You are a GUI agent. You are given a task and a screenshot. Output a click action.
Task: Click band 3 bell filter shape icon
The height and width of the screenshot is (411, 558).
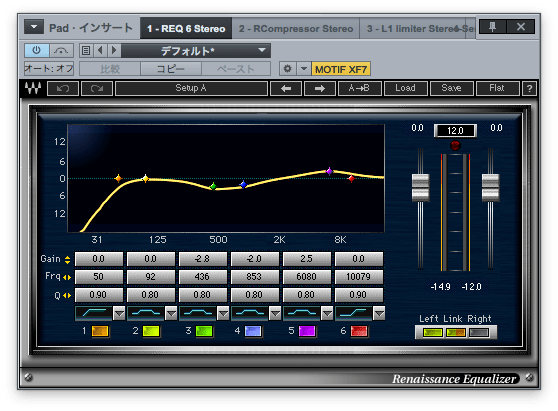coord(198,313)
